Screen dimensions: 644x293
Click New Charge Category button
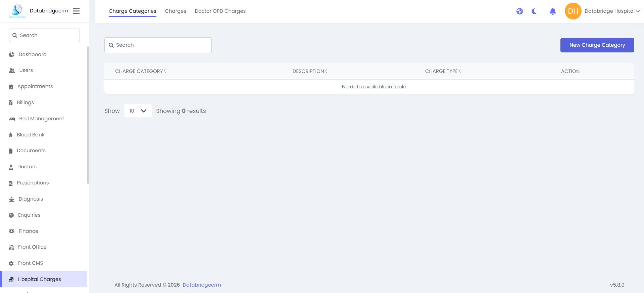(x=597, y=45)
